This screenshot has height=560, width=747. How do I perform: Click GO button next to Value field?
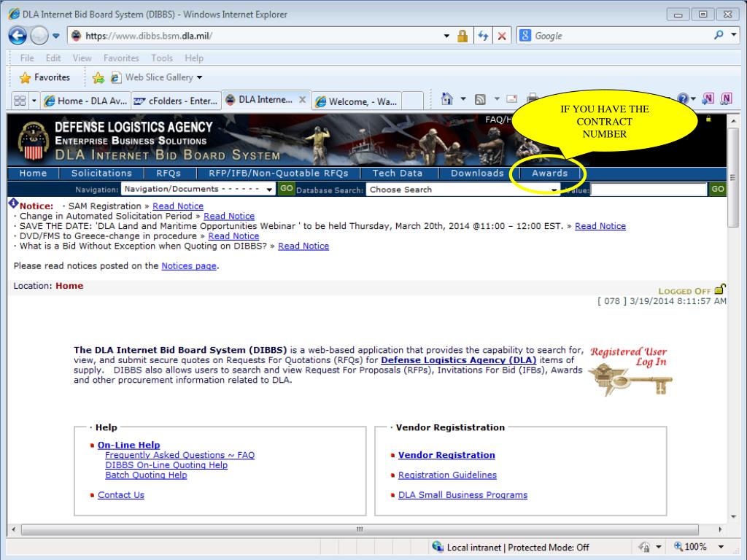(718, 189)
